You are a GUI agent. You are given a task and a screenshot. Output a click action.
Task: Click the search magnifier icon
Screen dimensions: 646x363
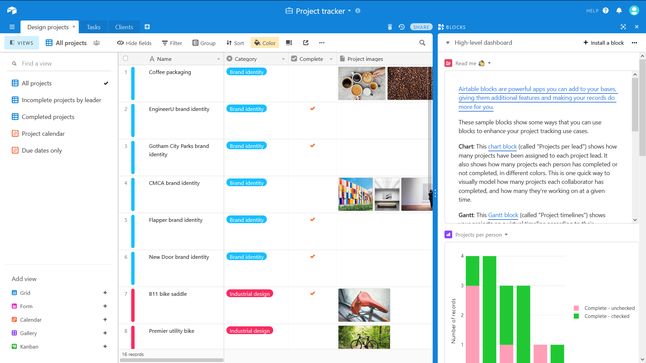click(422, 43)
